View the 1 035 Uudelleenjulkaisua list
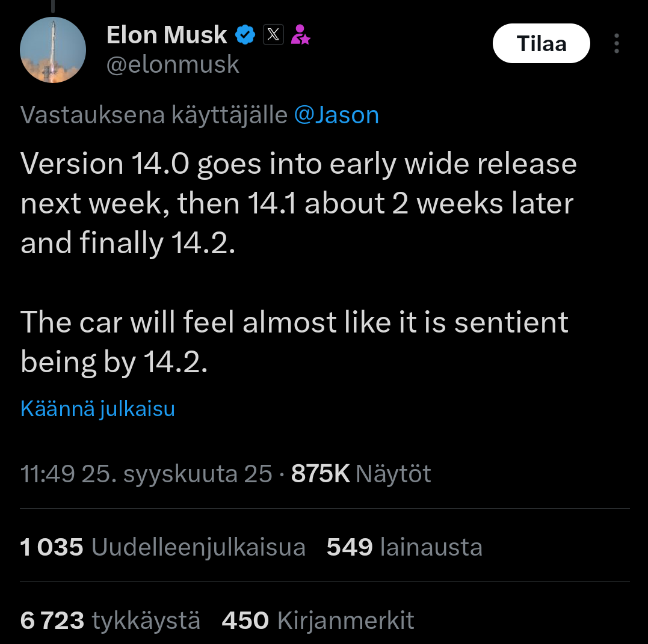The width and height of the screenshot is (648, 644). coord(162,547)
